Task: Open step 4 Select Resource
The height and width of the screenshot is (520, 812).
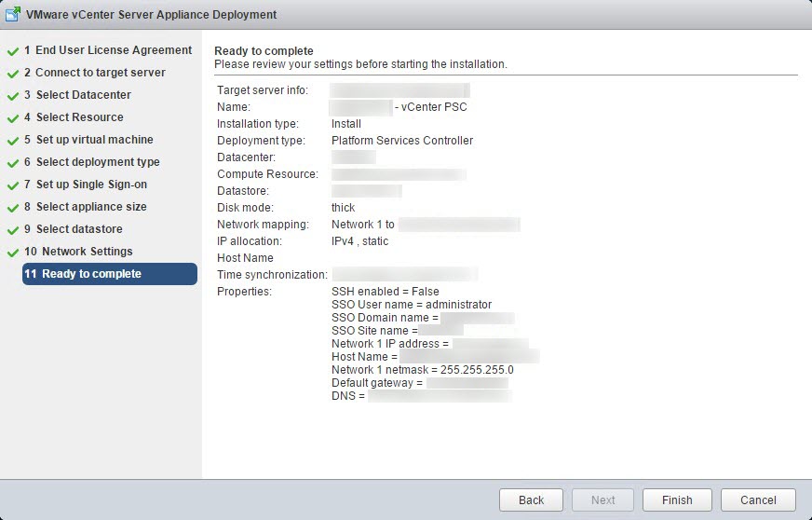Action: coord(74,117)
